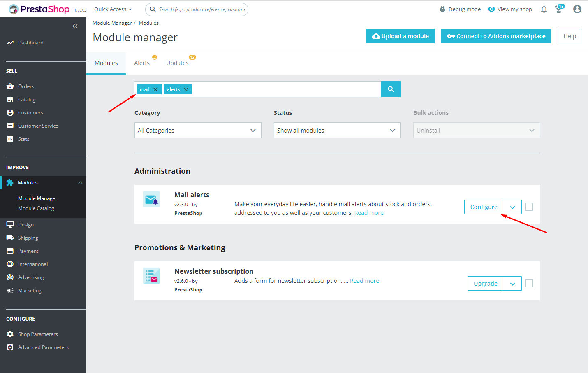
Task: Click the Mail alerts module title
Action: click(x=192, y=195)
